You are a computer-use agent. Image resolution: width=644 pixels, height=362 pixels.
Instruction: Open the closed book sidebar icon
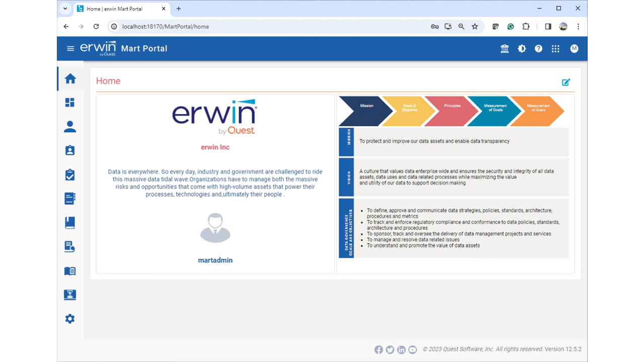[70, 223]
